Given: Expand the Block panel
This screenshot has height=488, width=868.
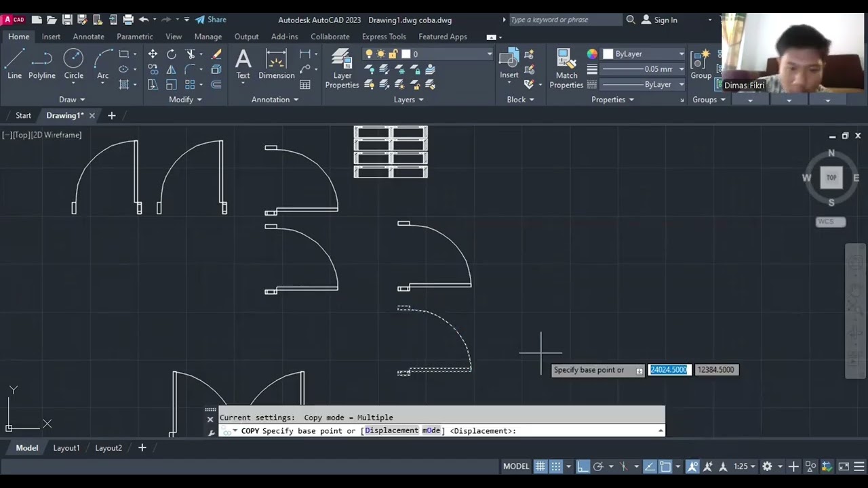Looking at the screenshot, I should pos(520,100).
